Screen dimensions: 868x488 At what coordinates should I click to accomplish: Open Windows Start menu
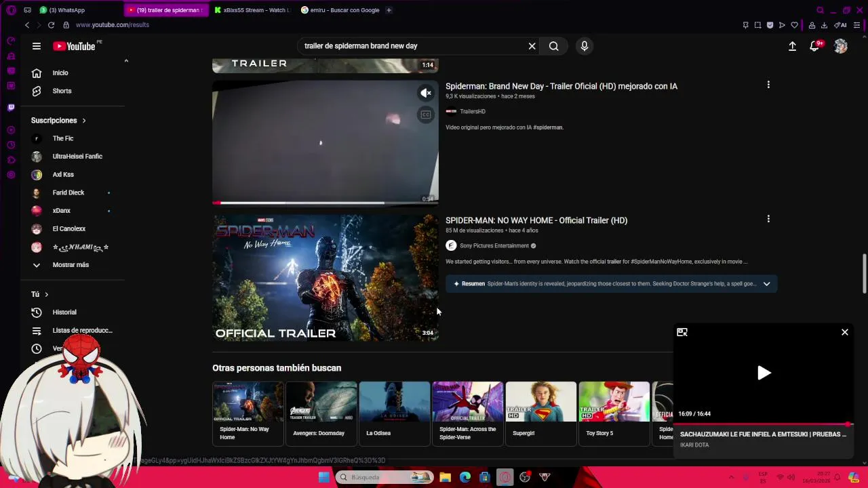point(324,477)
